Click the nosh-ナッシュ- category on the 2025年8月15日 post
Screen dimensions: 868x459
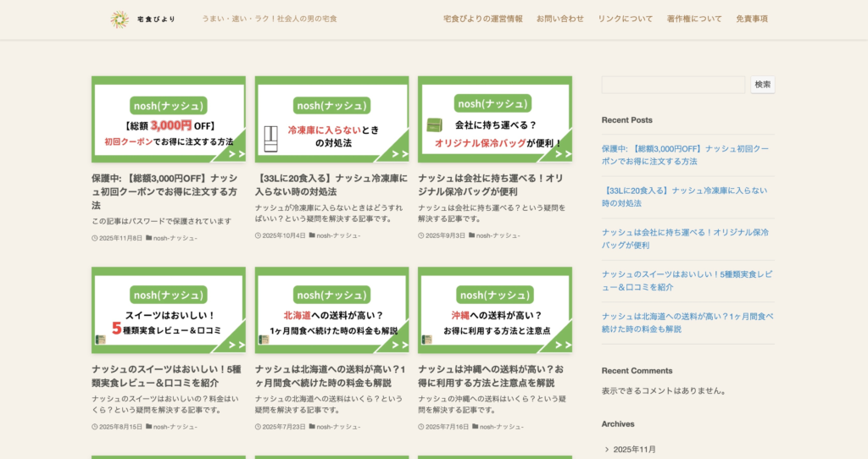[175, 427]
